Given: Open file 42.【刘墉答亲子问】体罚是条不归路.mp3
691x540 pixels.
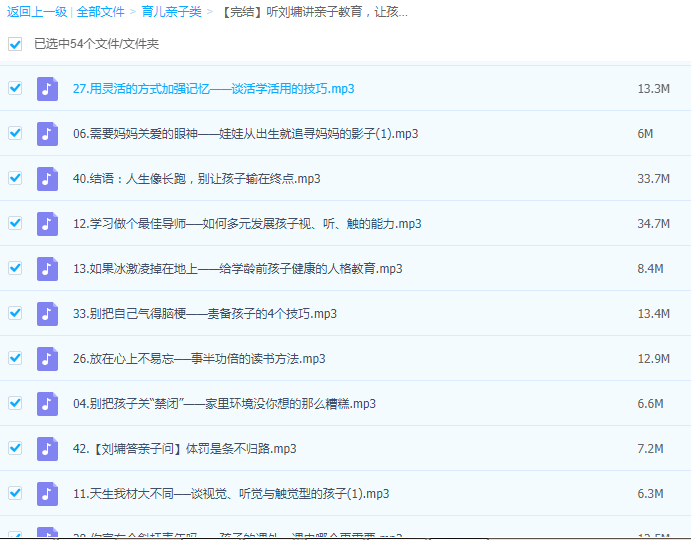Looking at the screenshot, I should pyautogui.click(x=185, y=449).
